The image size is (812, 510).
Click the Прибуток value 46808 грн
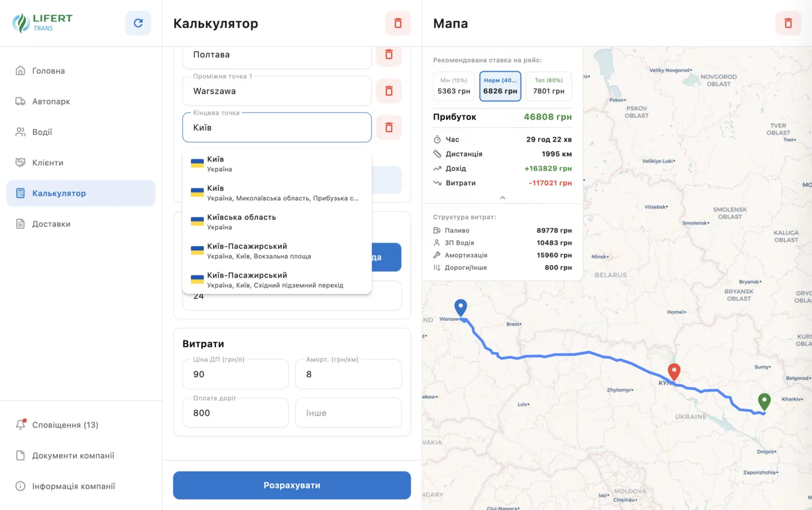[548, 117]
